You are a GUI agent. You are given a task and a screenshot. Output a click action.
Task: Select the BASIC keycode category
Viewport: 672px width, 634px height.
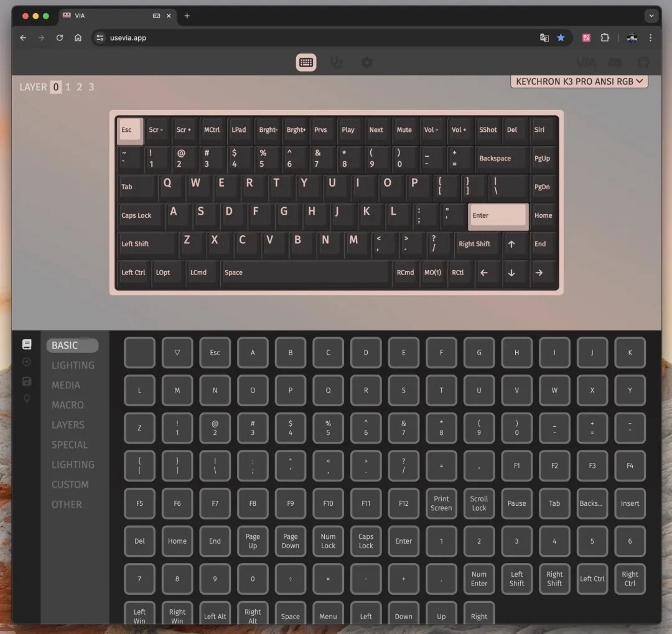pos(72,345)
